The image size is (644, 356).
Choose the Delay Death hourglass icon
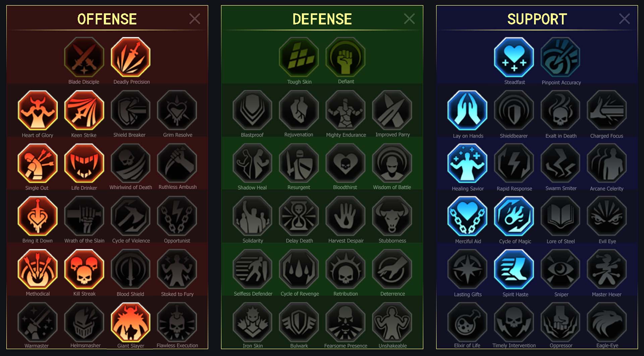[x=299, y=216]
